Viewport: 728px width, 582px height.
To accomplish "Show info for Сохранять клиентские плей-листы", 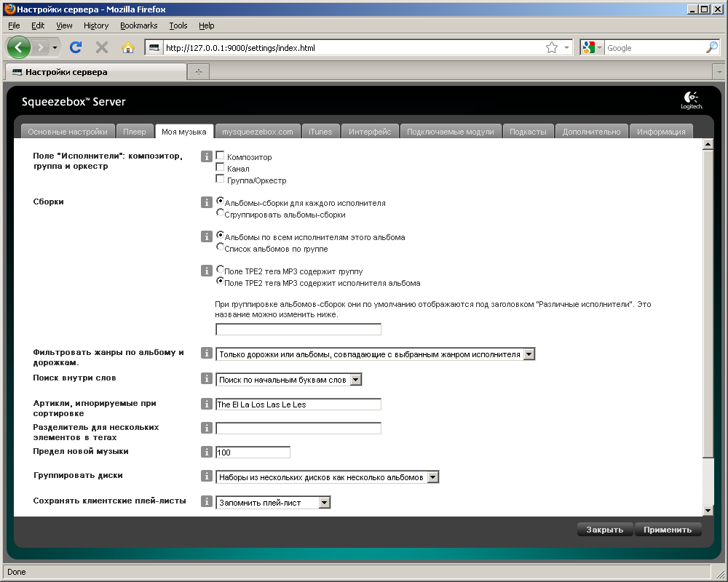I will click(207, 501).
